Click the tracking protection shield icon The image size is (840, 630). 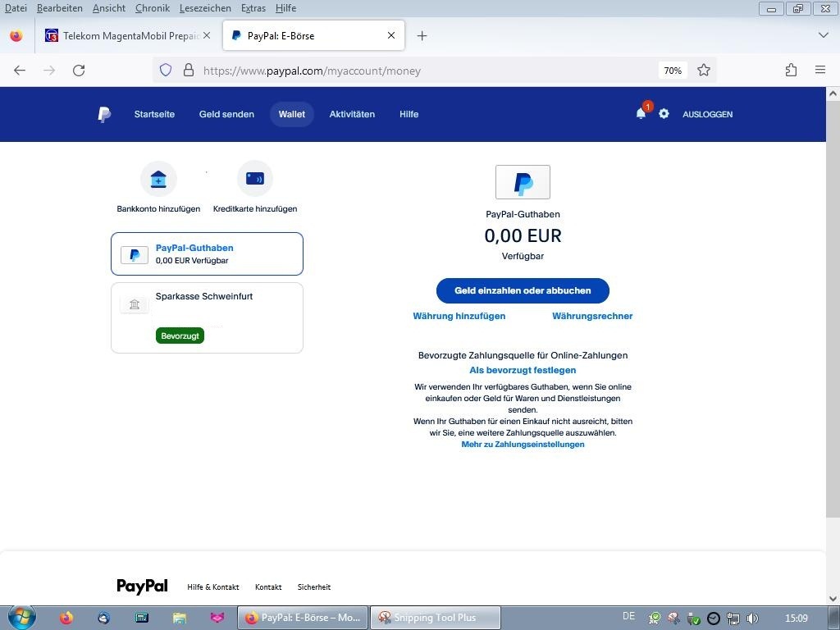point(166,71)
